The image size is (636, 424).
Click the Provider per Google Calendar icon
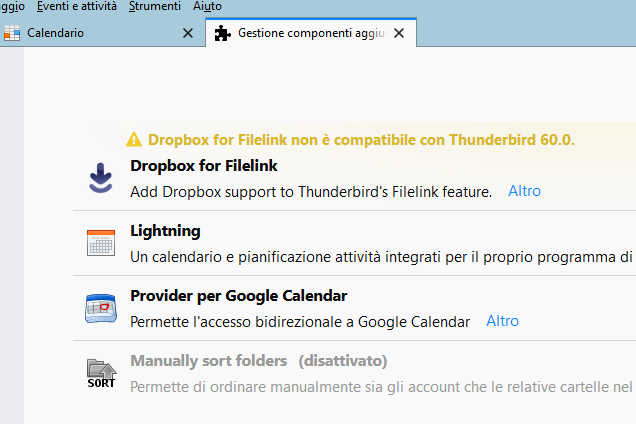(101, 308)
